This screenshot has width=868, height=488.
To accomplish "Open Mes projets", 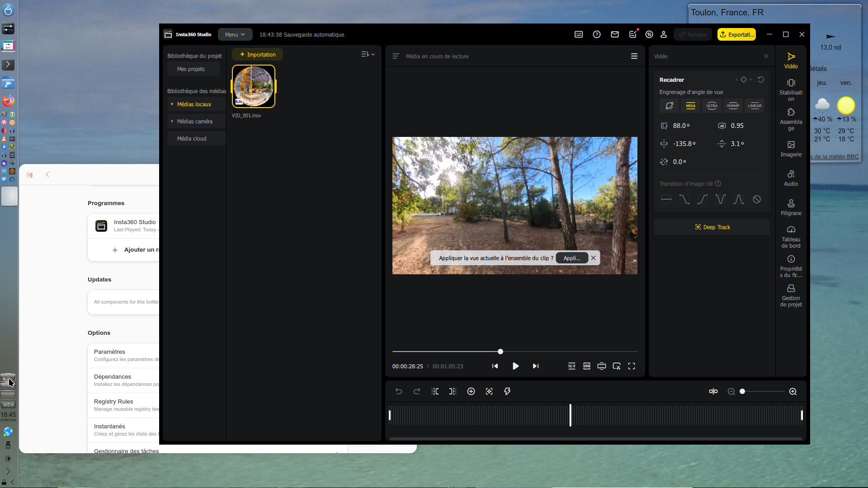I will [x=193, y=69].
